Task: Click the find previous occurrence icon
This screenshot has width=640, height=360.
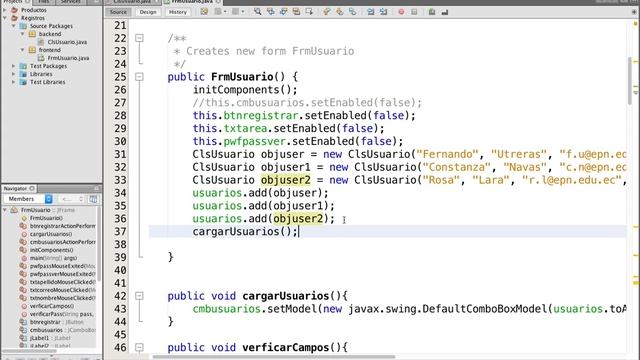Action: click(271, 12)
